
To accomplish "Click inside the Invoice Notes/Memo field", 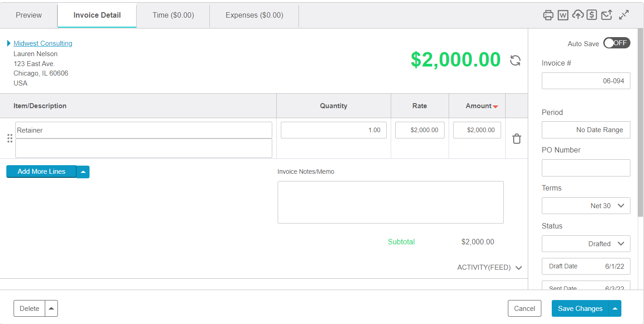I will pyautogui.click(x=390, y=202).
